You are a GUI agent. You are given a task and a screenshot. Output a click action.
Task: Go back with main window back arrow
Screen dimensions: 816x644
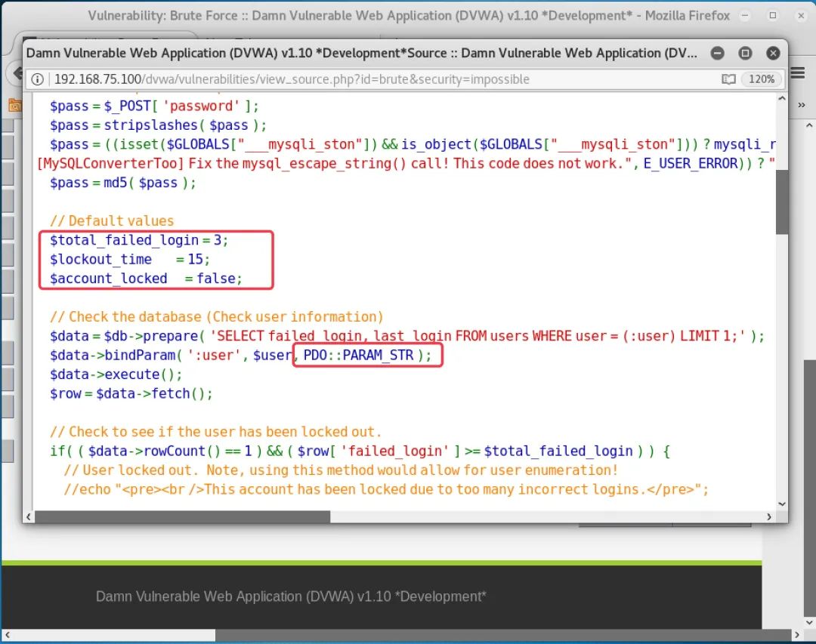click(x=17, y=72)
